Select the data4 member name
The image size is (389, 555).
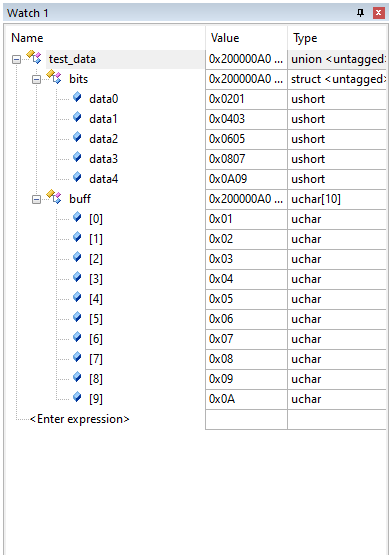point(104,179)
